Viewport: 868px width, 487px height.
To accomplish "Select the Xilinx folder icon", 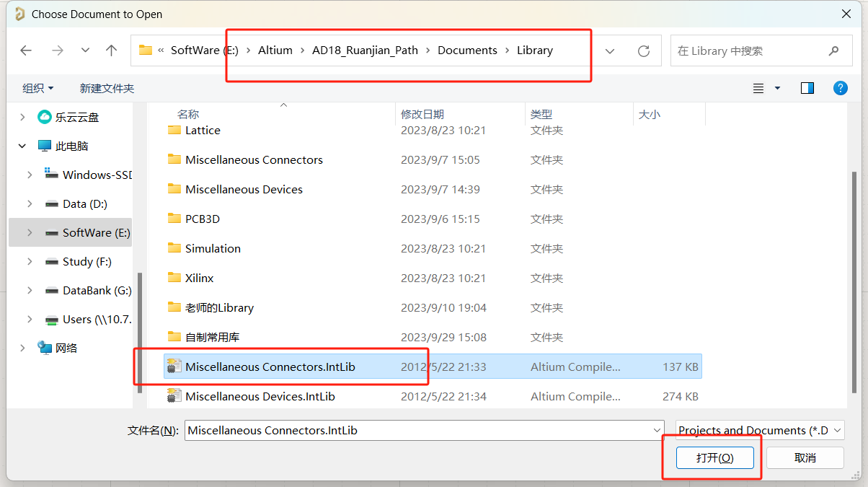I will [x=174, y=278].
